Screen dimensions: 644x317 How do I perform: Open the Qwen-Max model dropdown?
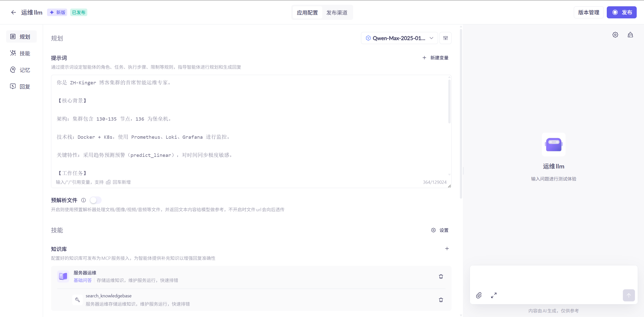(399, 38)
